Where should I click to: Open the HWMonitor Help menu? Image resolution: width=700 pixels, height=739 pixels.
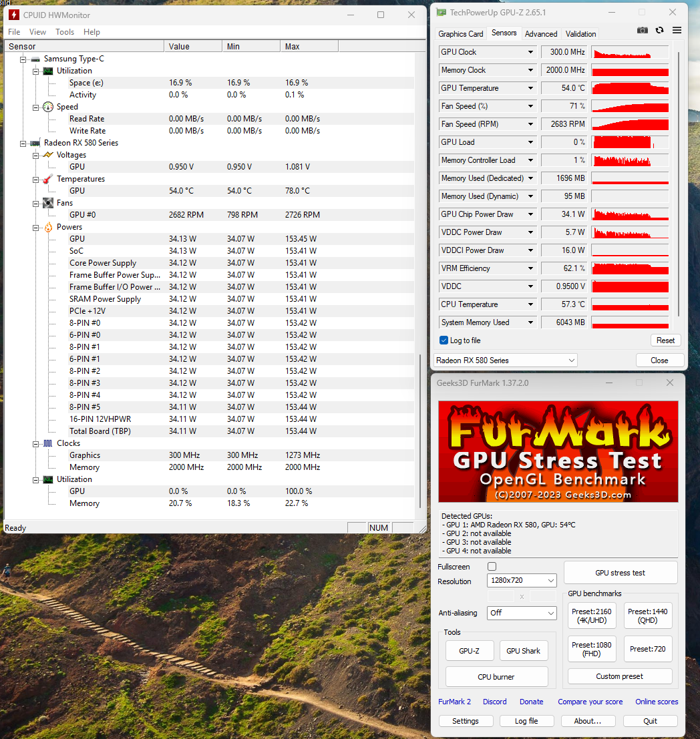point(92,32)
